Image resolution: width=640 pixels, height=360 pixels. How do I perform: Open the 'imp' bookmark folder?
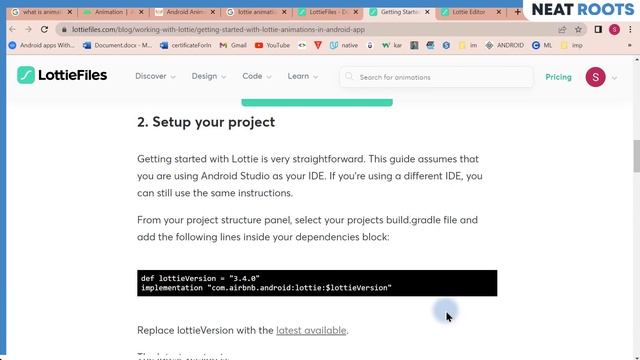point(571,45)
